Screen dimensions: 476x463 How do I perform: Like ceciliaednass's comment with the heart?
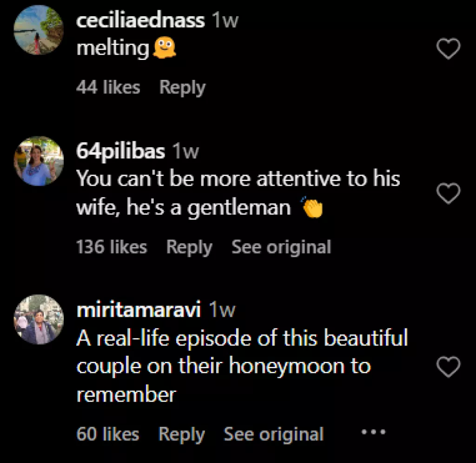[449, 49]
